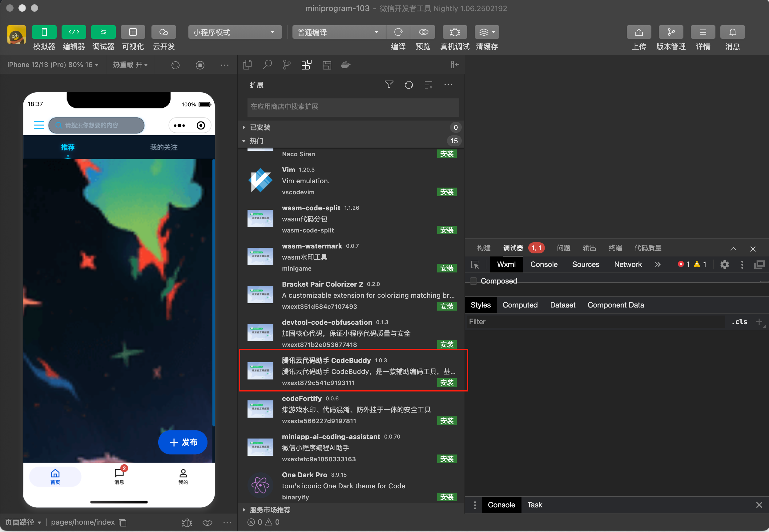The image size is (769, 532).
Task: Click the extension marketplace search field
Action: (353, 107)
